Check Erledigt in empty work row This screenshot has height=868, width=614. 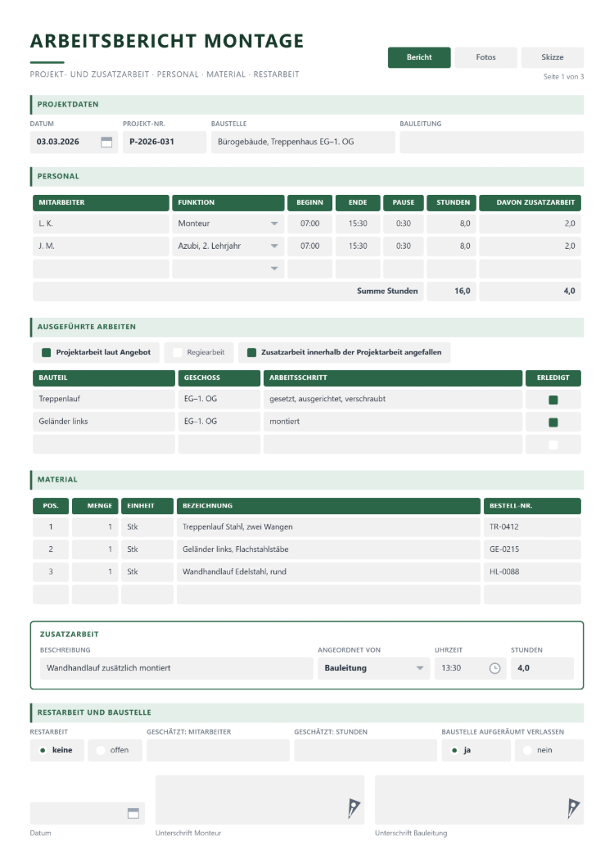pyautogui.click(x=553, y=445)
